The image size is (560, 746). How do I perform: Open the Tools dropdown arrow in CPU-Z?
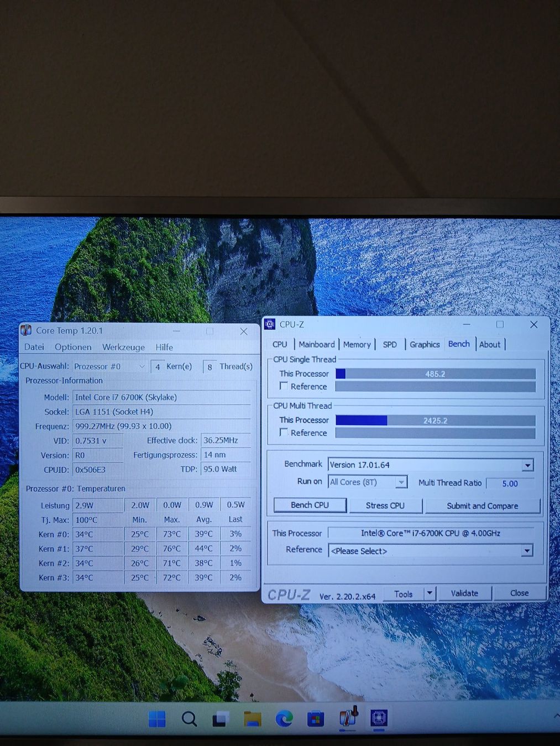point(430,593)
